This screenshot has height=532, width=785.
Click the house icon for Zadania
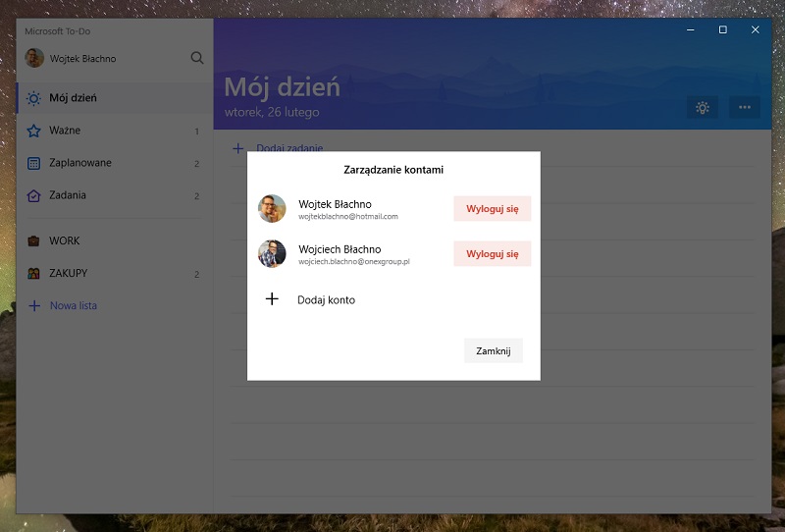pos(33,196)
